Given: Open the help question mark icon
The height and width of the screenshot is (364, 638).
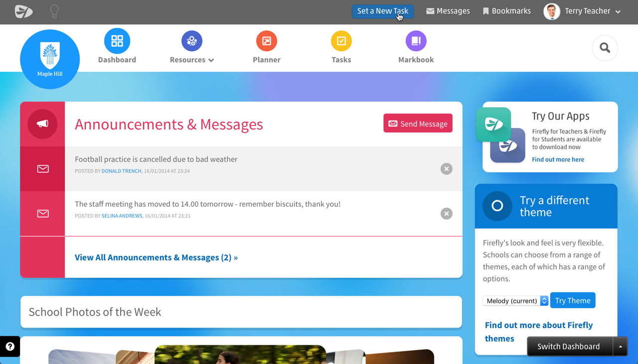Looking at the screenshot, I should click(10, 347).
